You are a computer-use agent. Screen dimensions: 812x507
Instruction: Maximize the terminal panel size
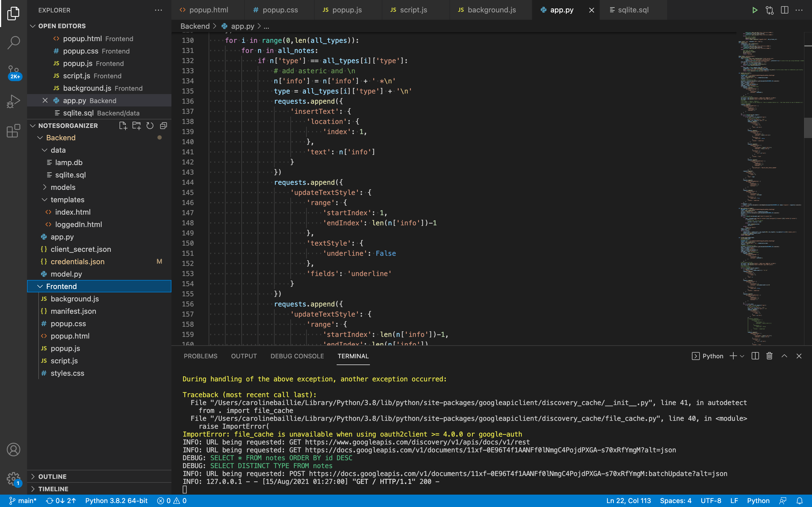point(784,356)
